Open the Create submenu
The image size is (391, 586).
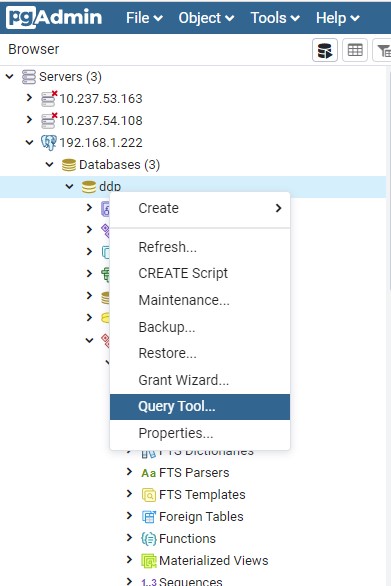click(x=200, y=208)
